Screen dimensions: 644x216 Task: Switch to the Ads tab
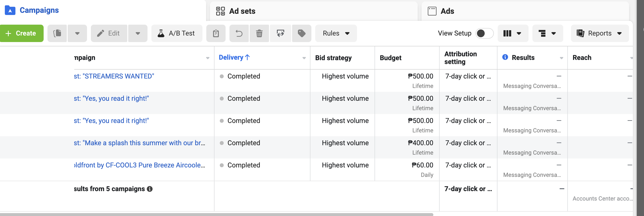tap(447, 11)
